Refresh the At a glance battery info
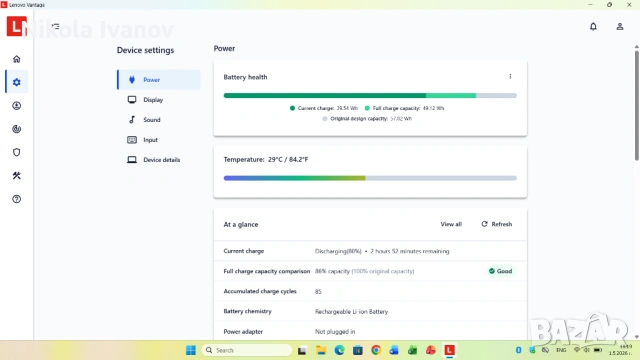The image size is (640, 360). coord(497,224)
